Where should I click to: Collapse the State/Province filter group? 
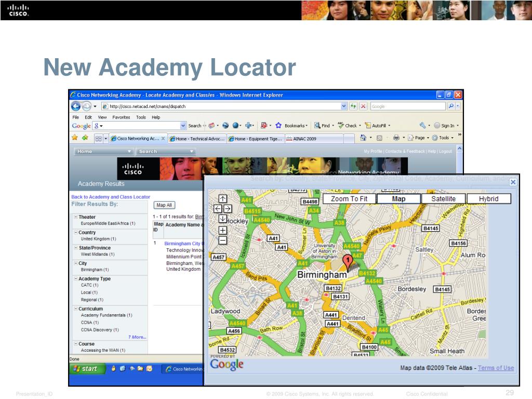click(x=76, y=248)
